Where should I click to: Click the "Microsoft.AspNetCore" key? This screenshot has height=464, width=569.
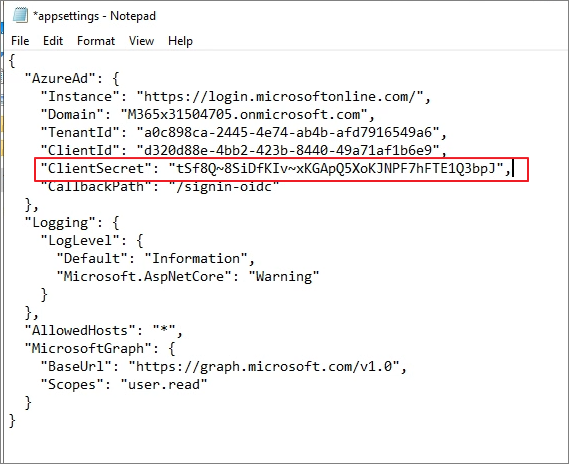(x=144, y=276)
